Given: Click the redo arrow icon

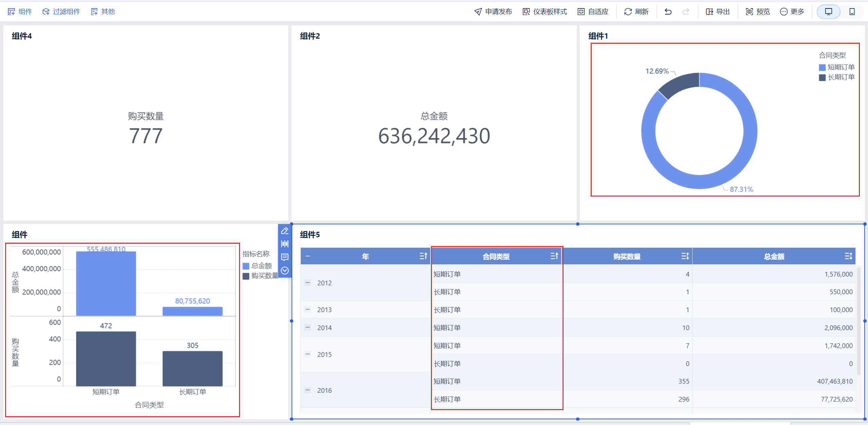Looking at the screenshot, I should pyautogui.click(x=686, y=12).
